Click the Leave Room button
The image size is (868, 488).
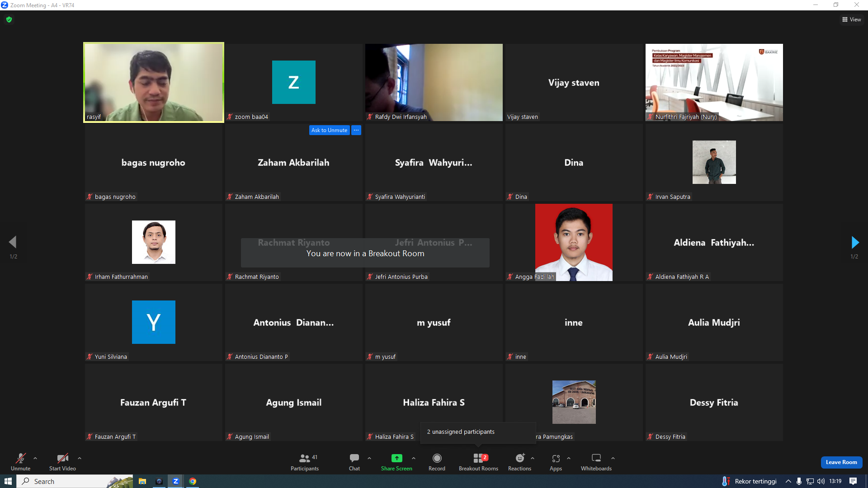[x=841, y=462]
